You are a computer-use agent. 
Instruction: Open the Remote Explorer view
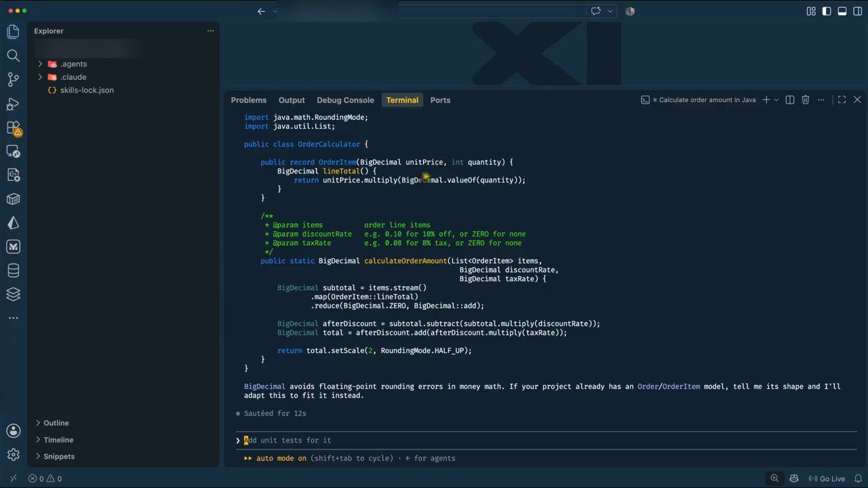point(13,151)
